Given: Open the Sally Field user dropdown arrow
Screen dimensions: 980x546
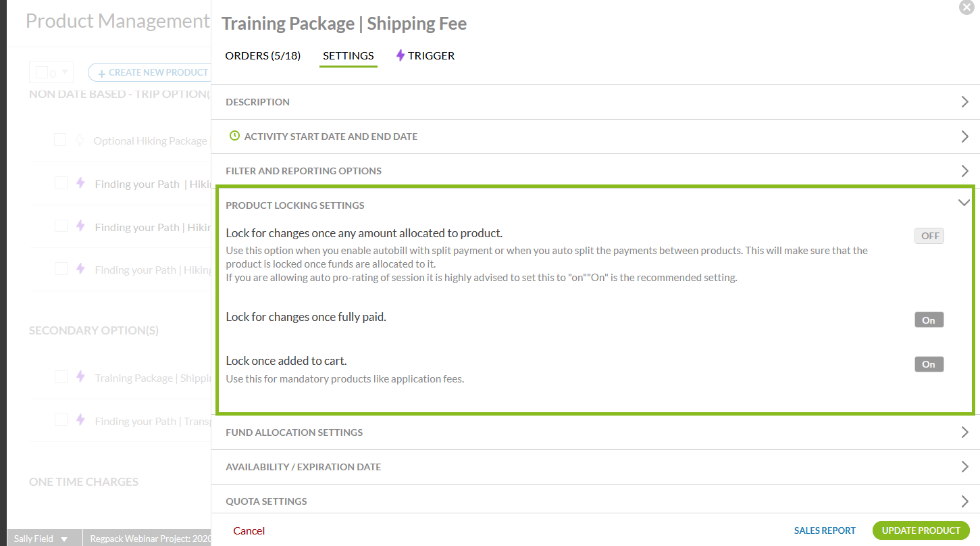Looking at the screenshot, I should click(64, 539).
